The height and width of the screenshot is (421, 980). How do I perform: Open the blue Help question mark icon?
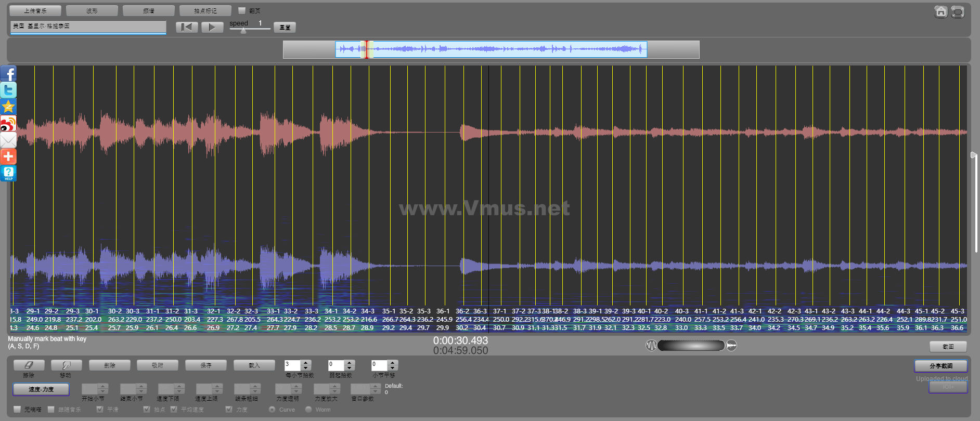(9, 173)
